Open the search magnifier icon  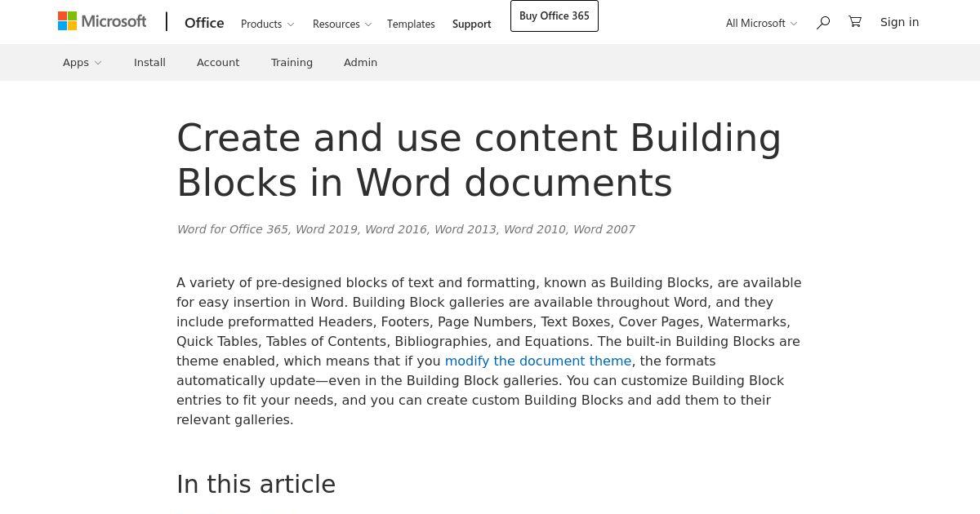pyautogui.click(x=823, y=22)
